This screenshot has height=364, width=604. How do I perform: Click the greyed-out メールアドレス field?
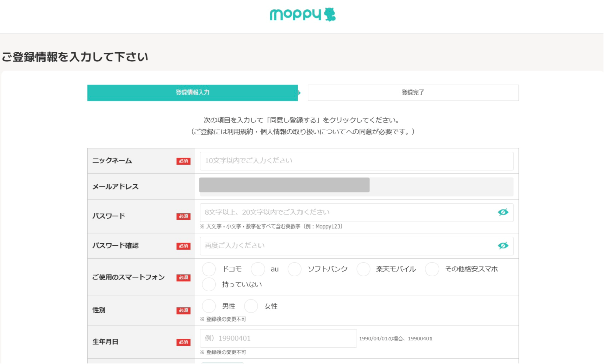tap(357, 187)
